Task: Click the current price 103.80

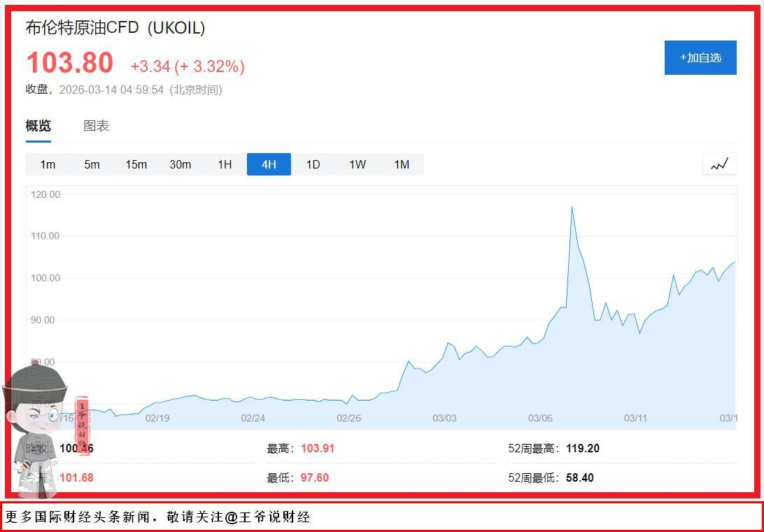Action: (70, 63)
